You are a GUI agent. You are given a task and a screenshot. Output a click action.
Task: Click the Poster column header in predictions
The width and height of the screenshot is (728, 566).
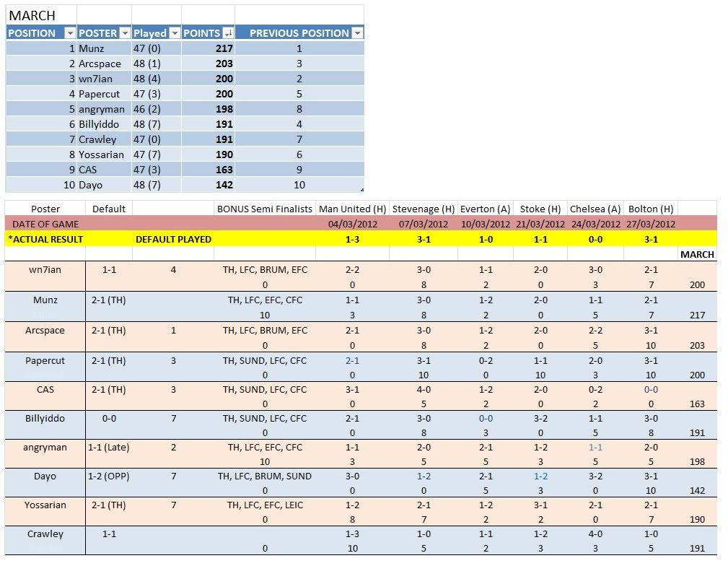point(45,209)
